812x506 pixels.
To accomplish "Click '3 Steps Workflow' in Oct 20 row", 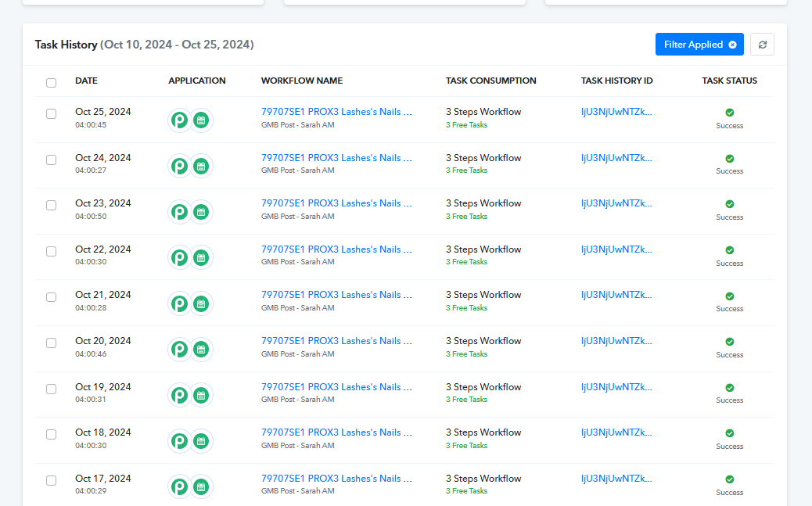I will pyautogui.click(x=483, y=341).
